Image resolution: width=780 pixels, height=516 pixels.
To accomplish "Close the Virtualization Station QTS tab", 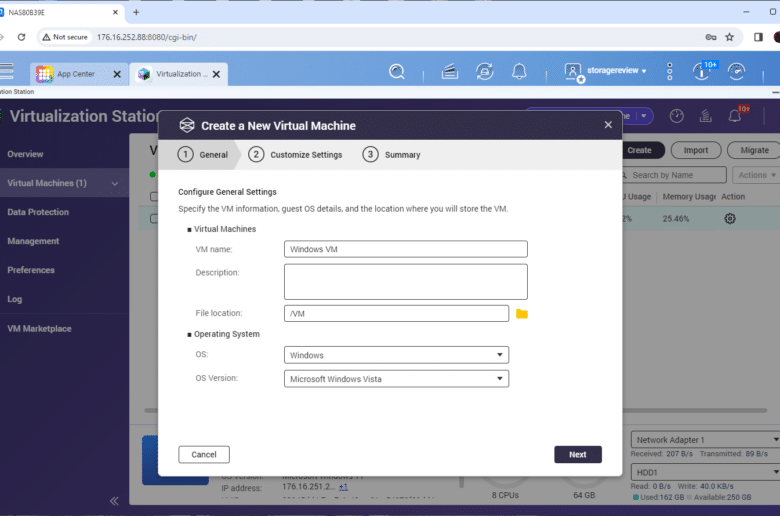I will point(216,74).
